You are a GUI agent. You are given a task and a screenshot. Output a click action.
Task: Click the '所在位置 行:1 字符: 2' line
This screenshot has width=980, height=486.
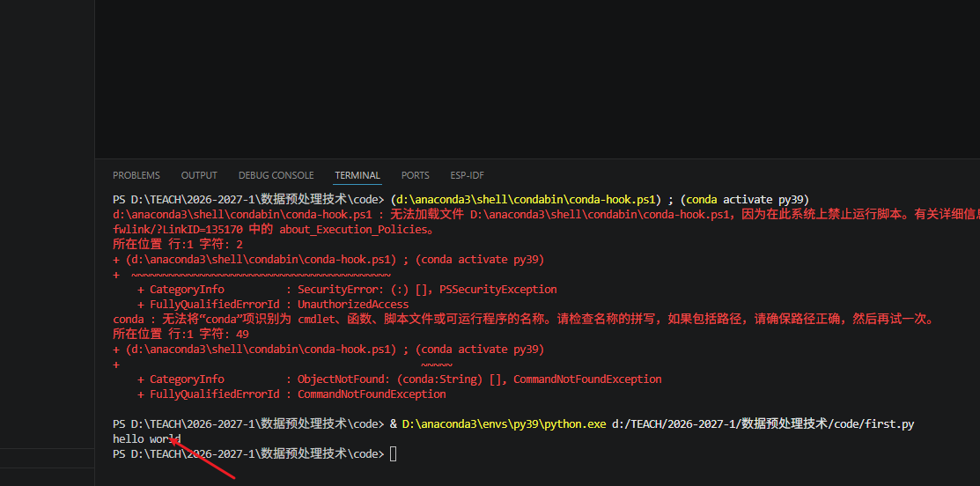[x=178, y=244]
